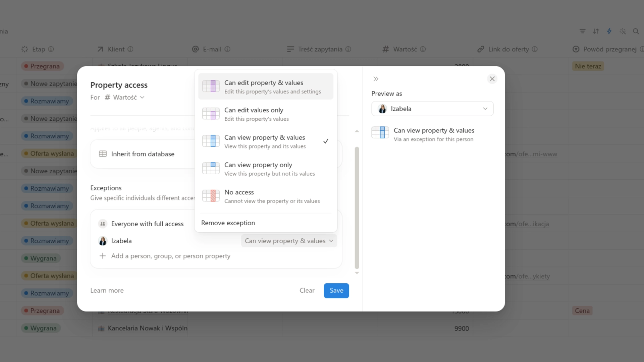Click the info icon next to Wartość column

coord(423,49)
